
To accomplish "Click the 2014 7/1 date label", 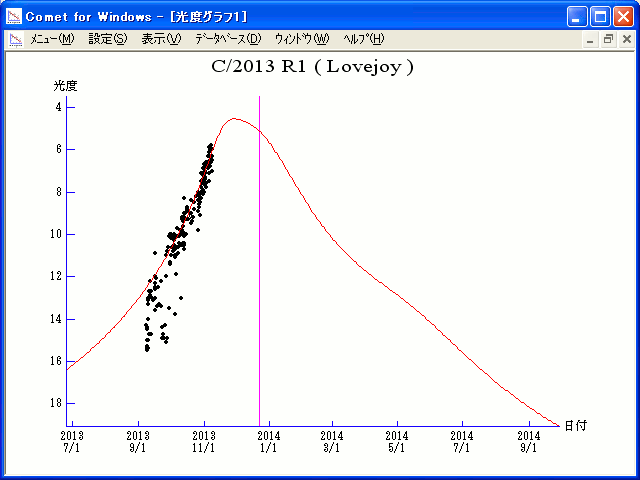I will click(462, 442).
